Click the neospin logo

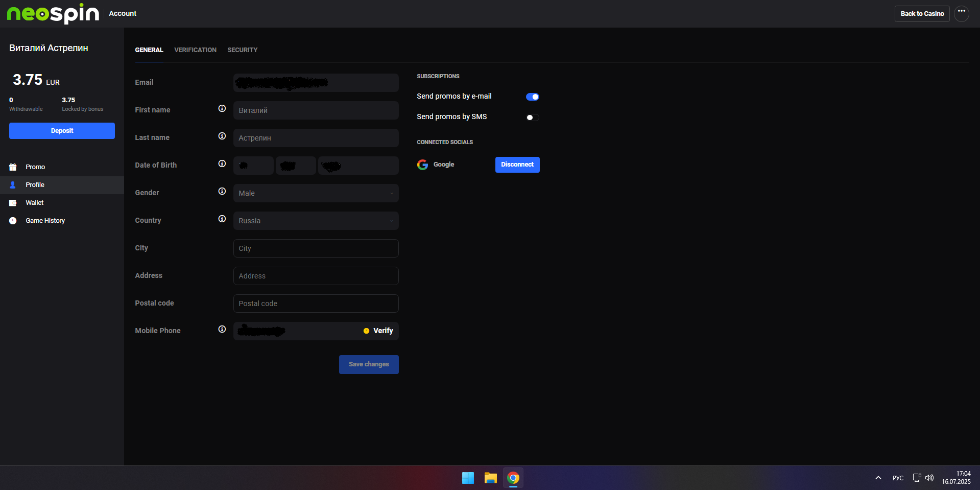[x=53, y=13]
